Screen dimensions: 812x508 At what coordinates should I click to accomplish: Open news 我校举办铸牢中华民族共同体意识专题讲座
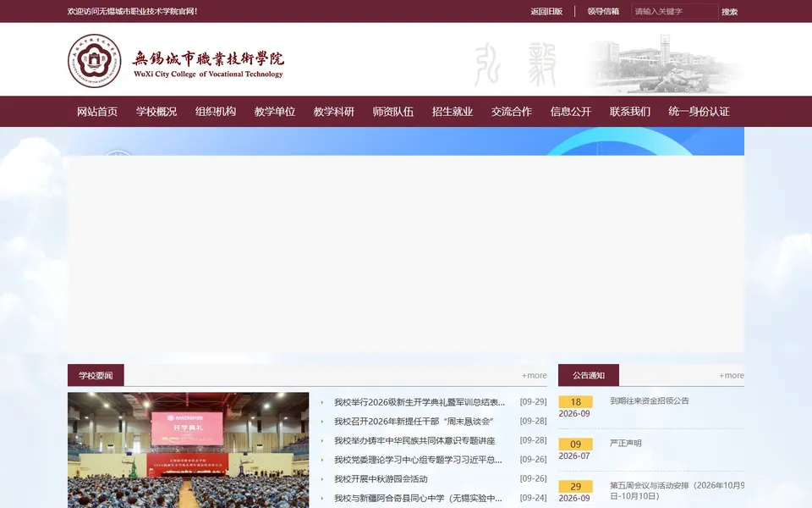tap(414, 440)
